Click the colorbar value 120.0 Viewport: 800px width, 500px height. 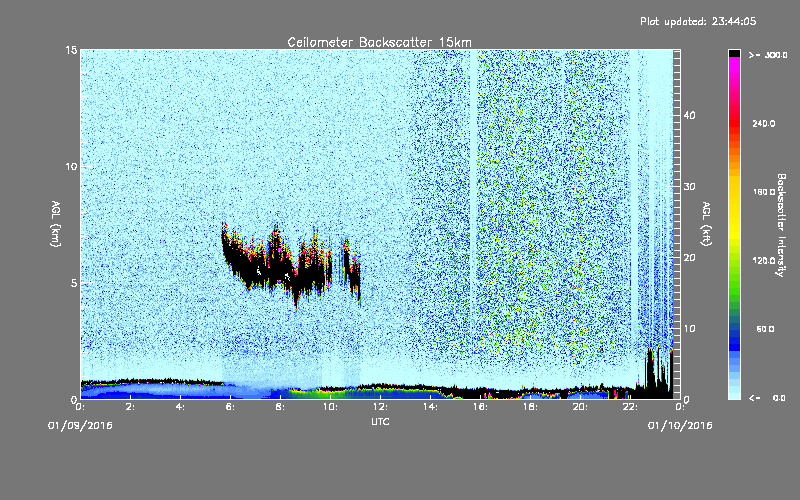(x=764, y=260)
